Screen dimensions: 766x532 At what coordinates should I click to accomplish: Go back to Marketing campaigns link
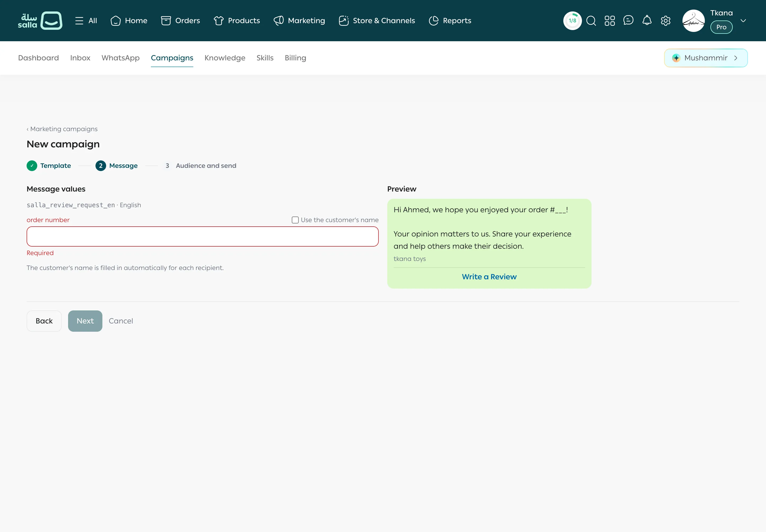[x=62, y=129]
